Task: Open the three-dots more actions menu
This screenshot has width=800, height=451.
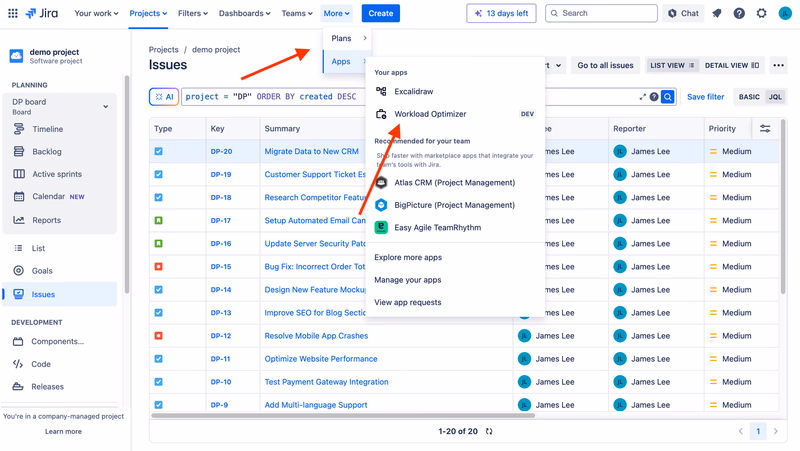Action: [x=778, y=65]
